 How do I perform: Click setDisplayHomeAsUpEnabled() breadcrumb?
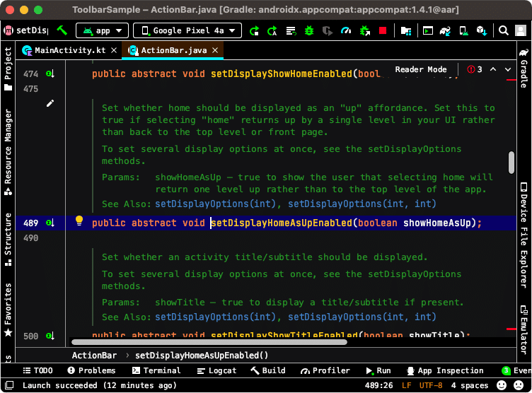tap(202, 356)
